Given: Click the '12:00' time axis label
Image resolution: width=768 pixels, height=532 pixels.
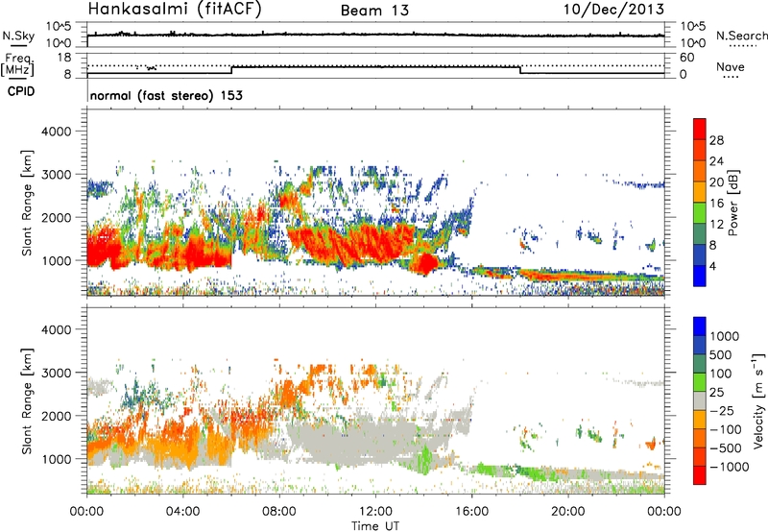Looking at the screenshot, I should click(375, 512).
